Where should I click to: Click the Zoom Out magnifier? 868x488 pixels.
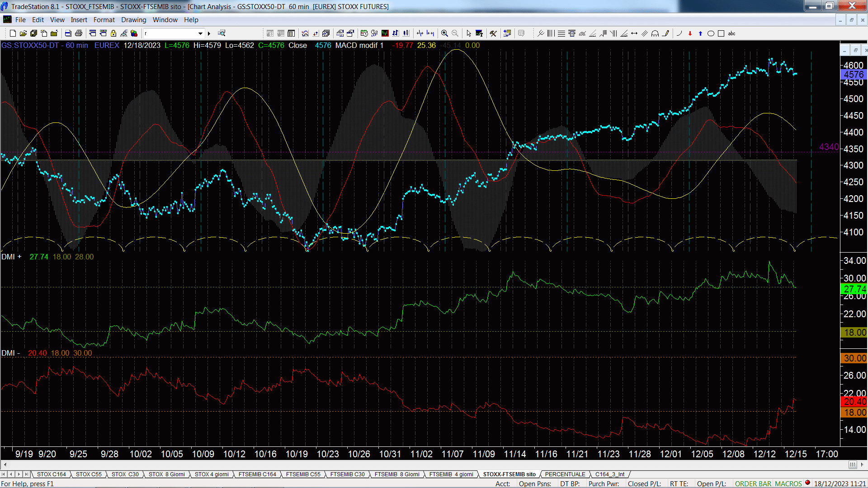(455, 33)
